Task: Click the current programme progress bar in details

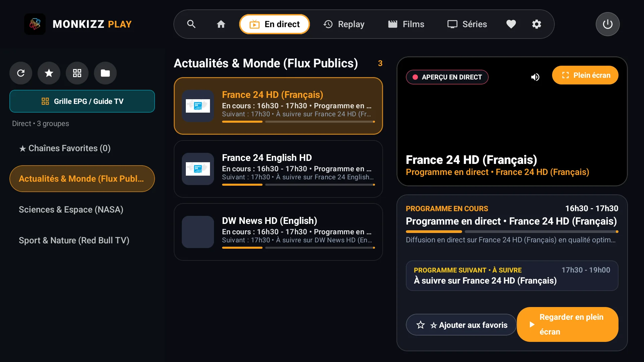Action: coord(512,232)
